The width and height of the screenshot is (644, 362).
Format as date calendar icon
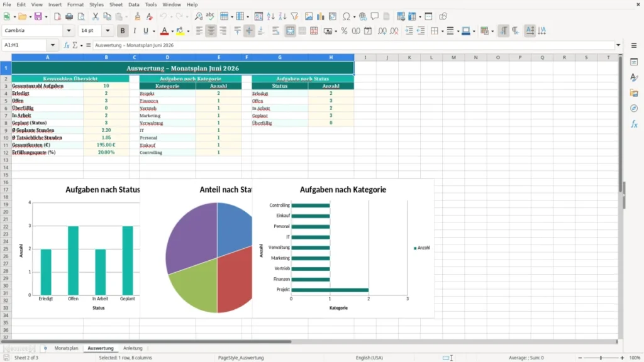point(368,31)
